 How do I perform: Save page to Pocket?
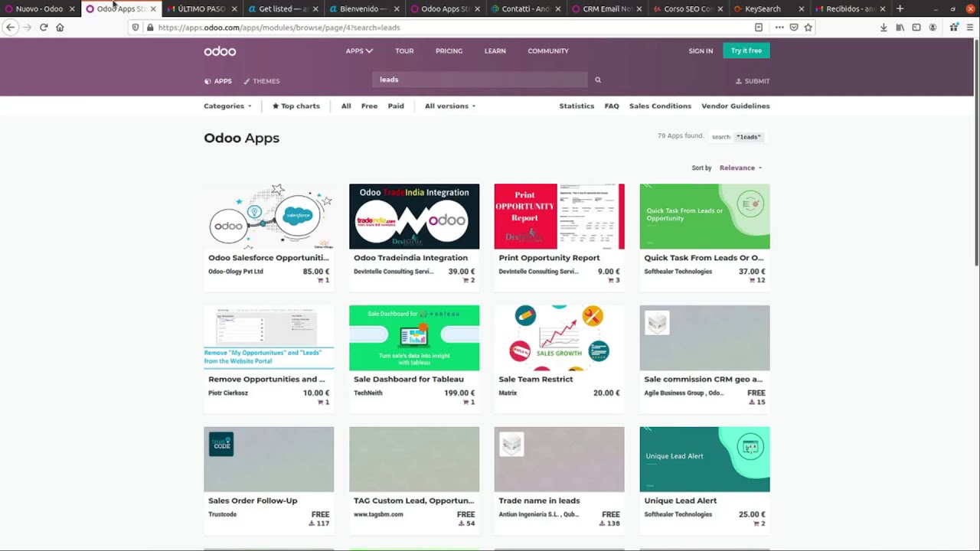794,28
